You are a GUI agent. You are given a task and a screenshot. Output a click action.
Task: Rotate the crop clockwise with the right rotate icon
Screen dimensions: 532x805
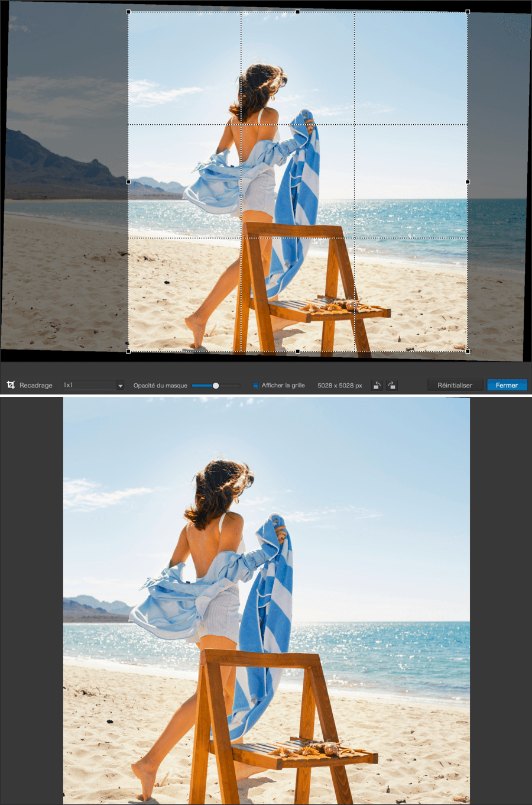pos(391,385)
